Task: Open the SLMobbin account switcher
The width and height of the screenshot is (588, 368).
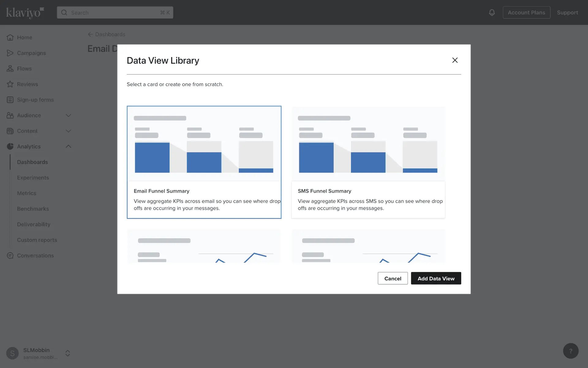Action: pyautogui.click(x=68, y=353)
